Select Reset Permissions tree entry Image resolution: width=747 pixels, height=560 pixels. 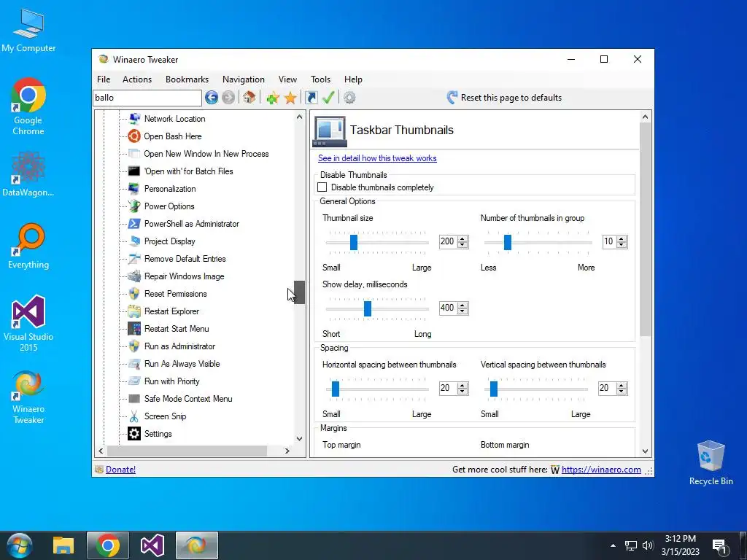coord(175,294)
